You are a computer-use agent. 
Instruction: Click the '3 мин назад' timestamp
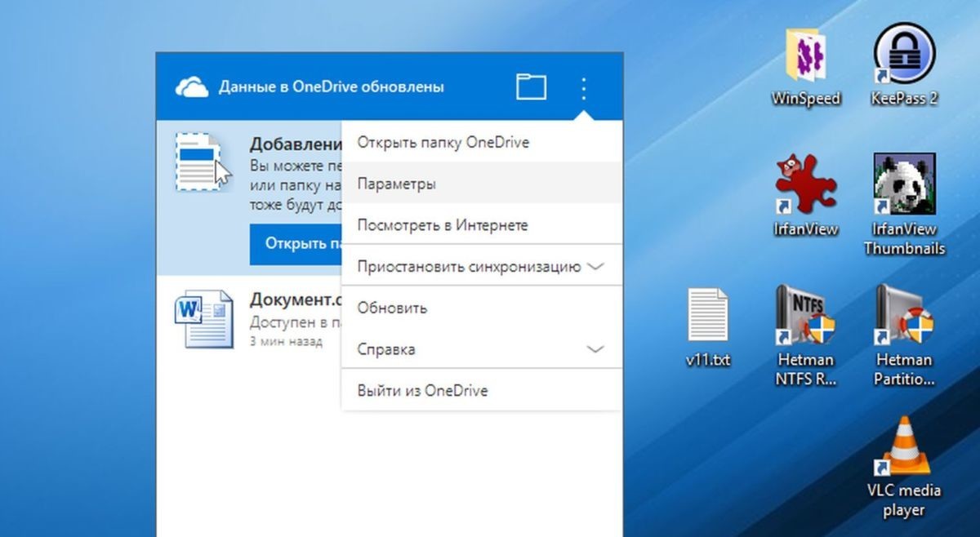tap(286, 341)
